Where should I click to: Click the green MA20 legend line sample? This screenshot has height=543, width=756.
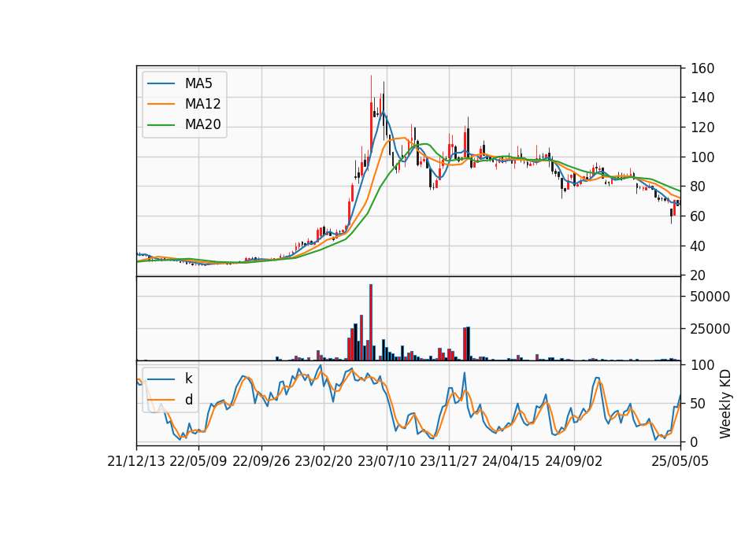161,125
